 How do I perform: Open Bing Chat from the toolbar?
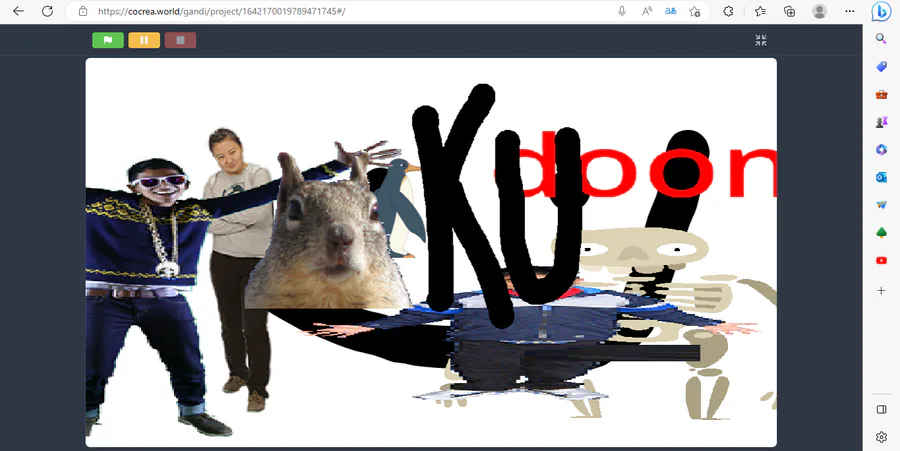[x=881, y=11]
